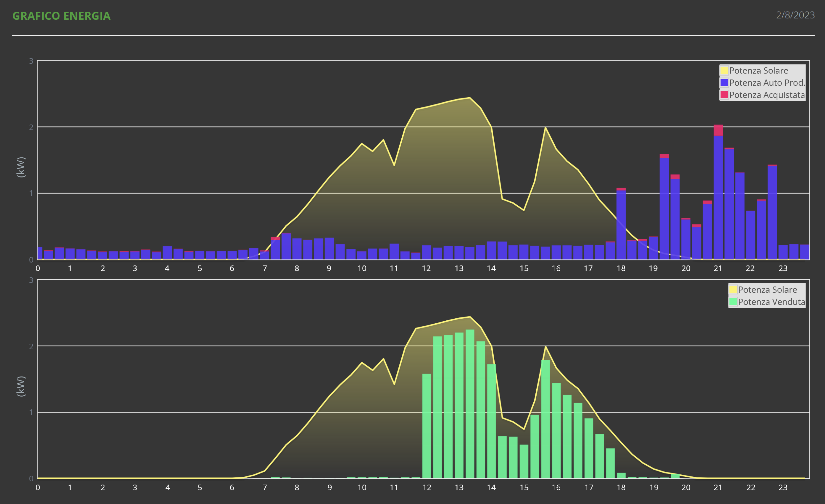Select the tallest green bar after hour 13
This screenshot has height=504, width=825.
(x=470, y=404)
